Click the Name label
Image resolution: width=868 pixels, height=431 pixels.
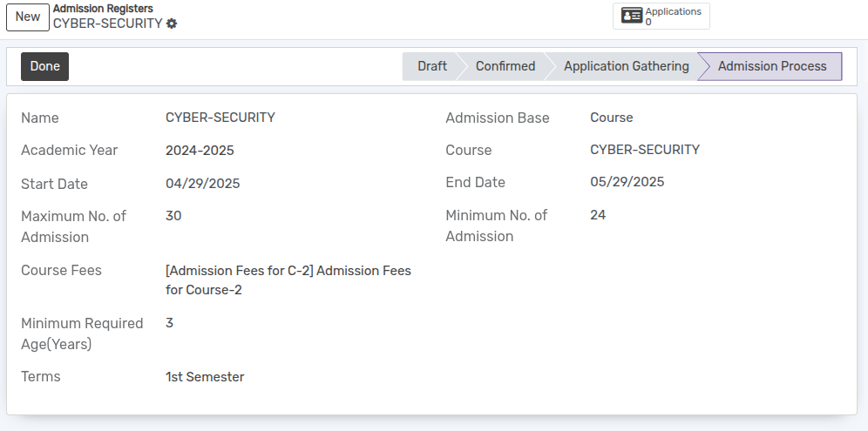(40, 118)
